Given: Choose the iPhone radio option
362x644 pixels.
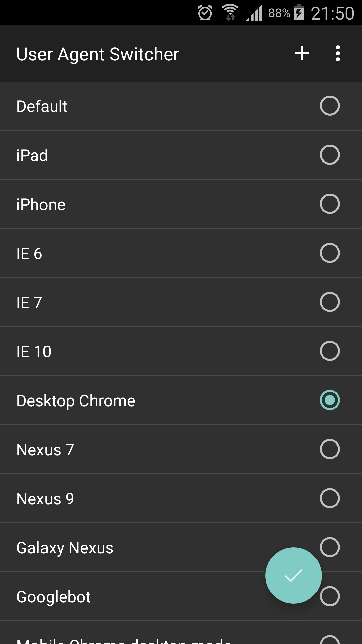Looking at the screenshot, I should pyautogui.click(x=330, y=204).
